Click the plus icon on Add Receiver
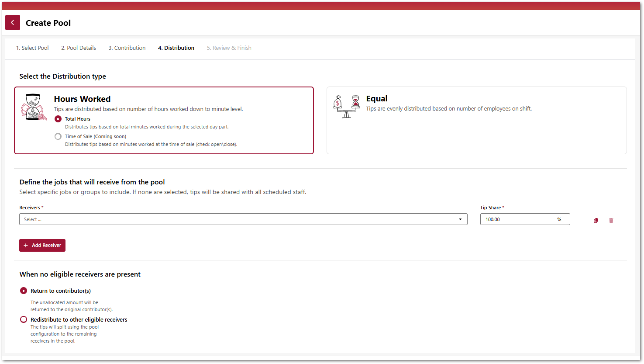This screenshot has height=364, width=644. tap(26, 246)
